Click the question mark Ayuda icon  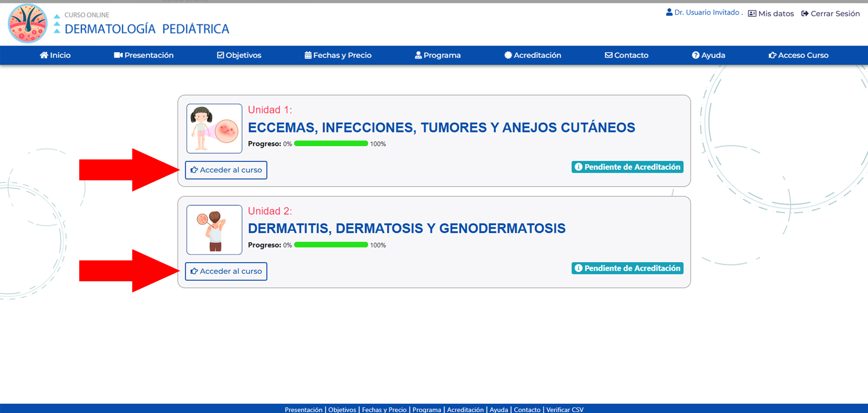695,55
